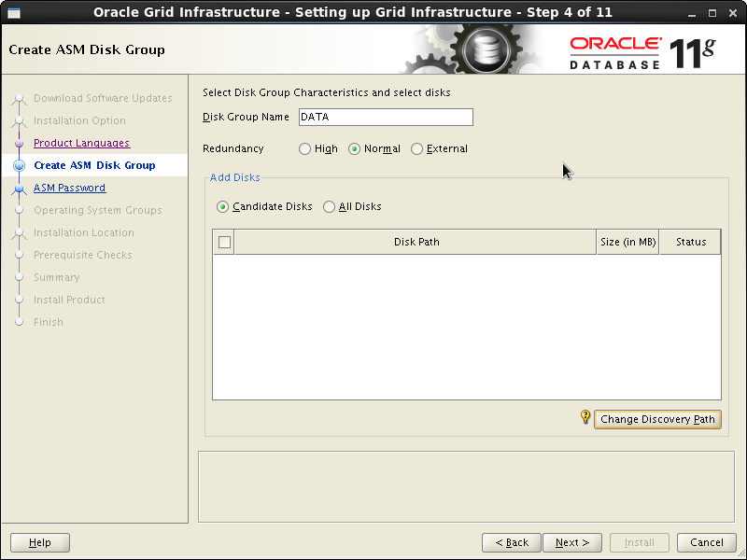The width and height of the screenshot is (747, 560).
Task: Maximize the installer window
Action: (x=712, y=13)
